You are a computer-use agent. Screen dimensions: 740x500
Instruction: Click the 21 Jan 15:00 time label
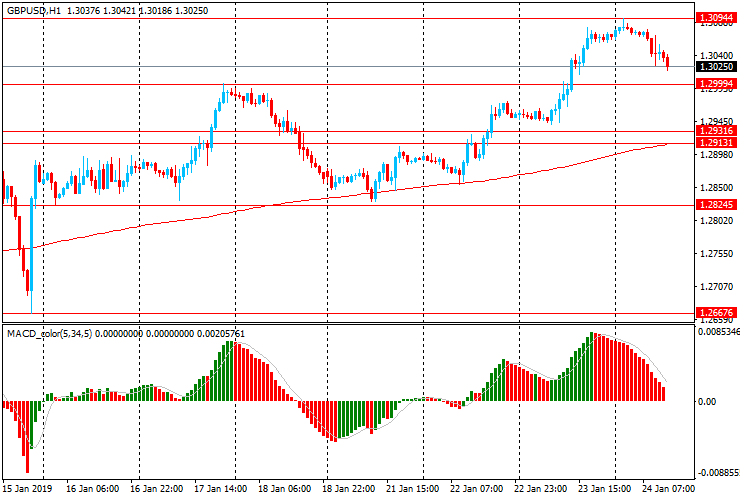click(412, 488)
